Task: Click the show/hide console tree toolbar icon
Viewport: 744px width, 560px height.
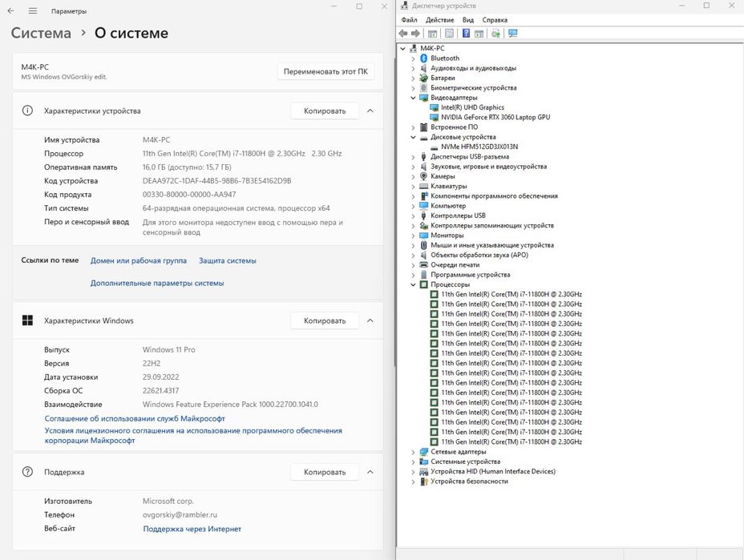Action: pos(432,33)
